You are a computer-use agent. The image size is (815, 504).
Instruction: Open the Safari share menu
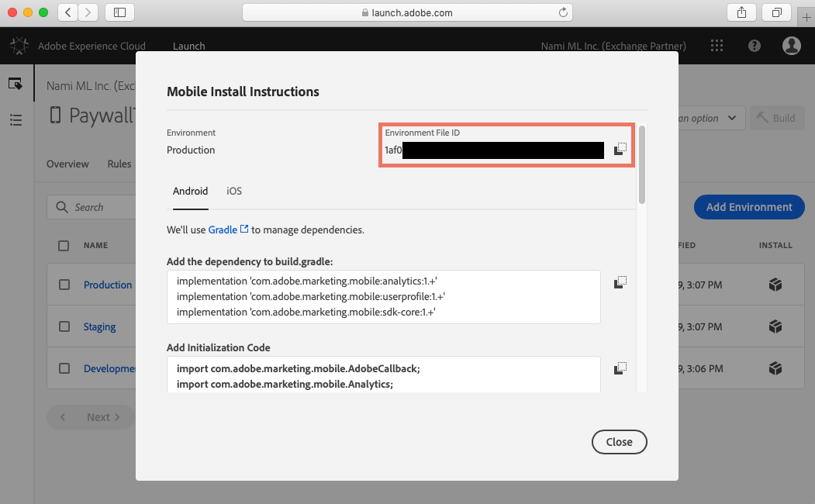[741, 12]
